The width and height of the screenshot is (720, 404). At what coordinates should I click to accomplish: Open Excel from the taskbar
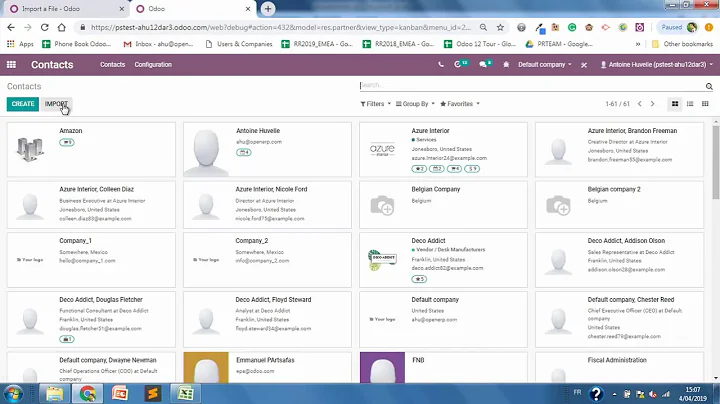186,394
